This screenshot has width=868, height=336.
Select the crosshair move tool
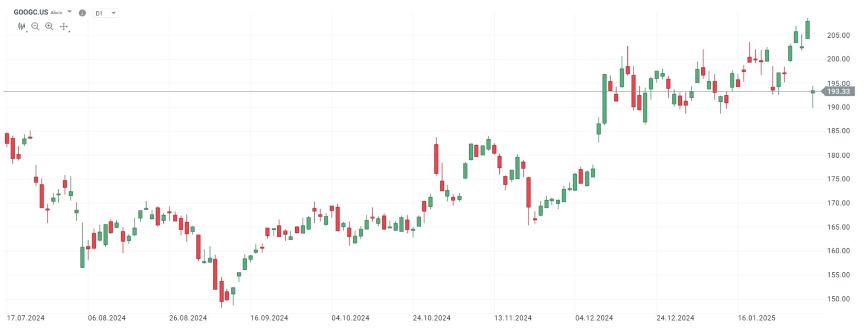point(64,26)
